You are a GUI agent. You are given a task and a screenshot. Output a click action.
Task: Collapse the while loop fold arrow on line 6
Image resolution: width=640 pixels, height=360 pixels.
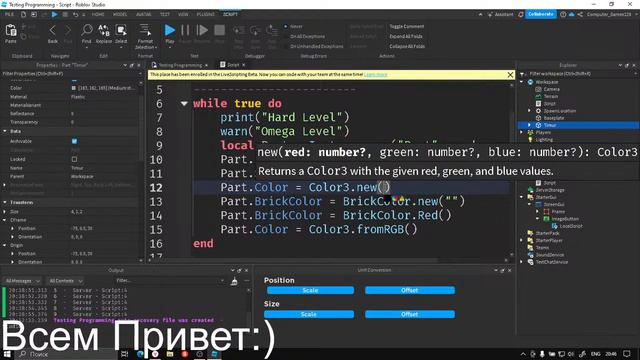(184, 104)
